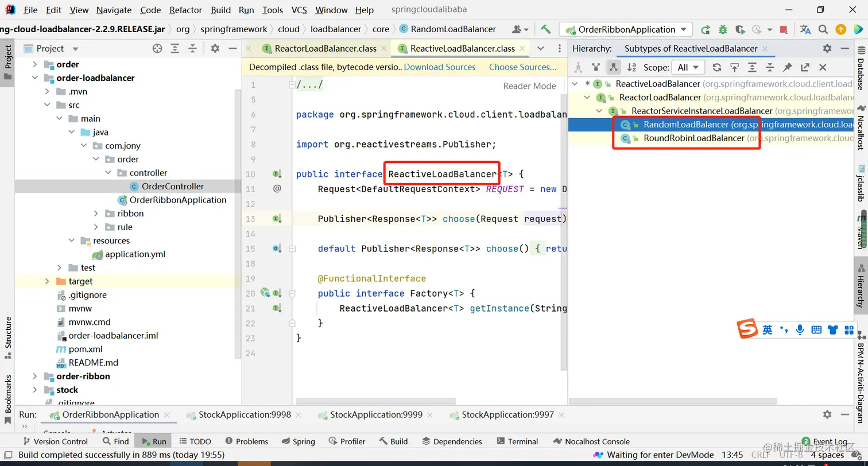868x466 pixels.
Task: Expand all nodes in the Project panel
Action: click(175, 49)
